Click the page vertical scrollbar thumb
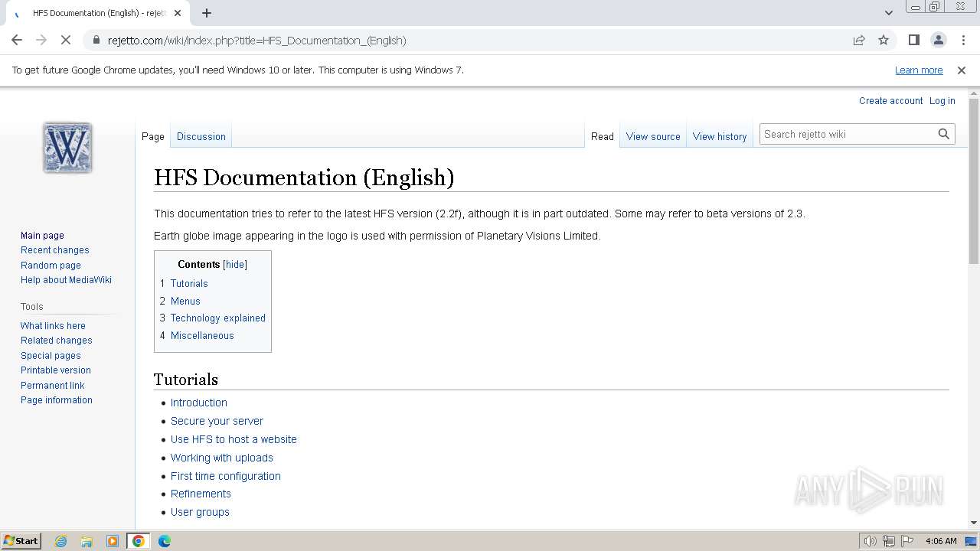The width and height of the screenshot is (980, 551). pyautogui.click(x=974, y=181)
